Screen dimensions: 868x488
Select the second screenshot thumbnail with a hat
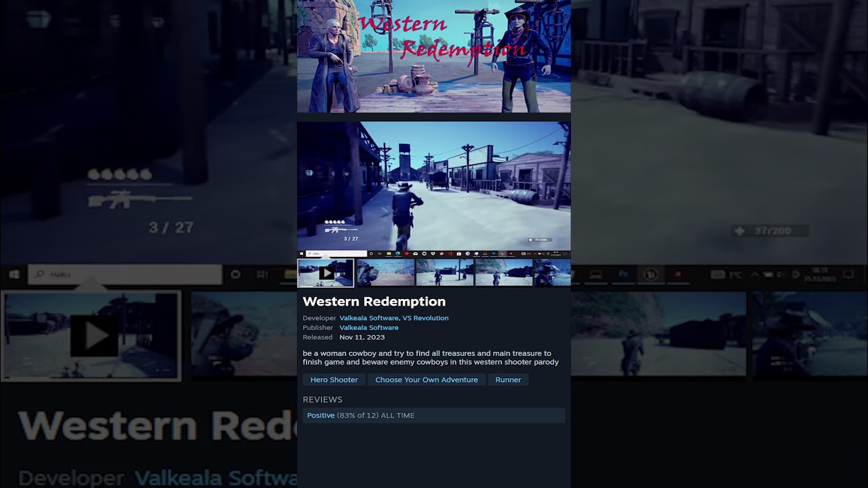click(x=385, y=272)
